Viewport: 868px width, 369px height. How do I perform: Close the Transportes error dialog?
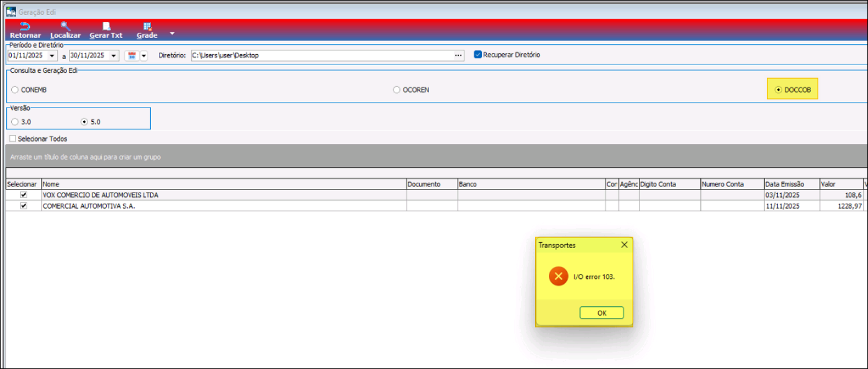click(x=624, y=245)
